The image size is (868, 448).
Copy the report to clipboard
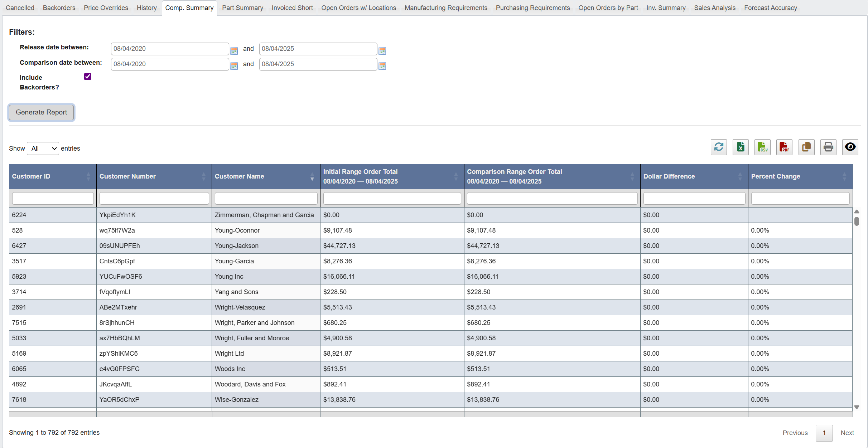[x=806, y=147]
